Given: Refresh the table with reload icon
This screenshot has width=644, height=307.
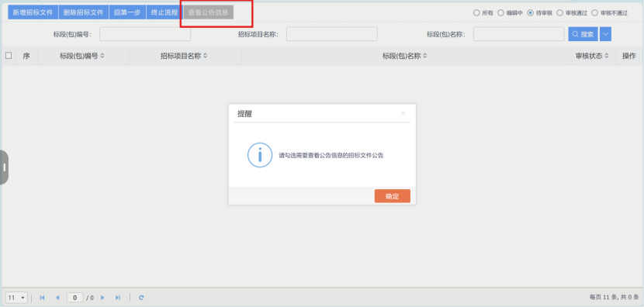Looking at the screenshot, I should [141, 298].
